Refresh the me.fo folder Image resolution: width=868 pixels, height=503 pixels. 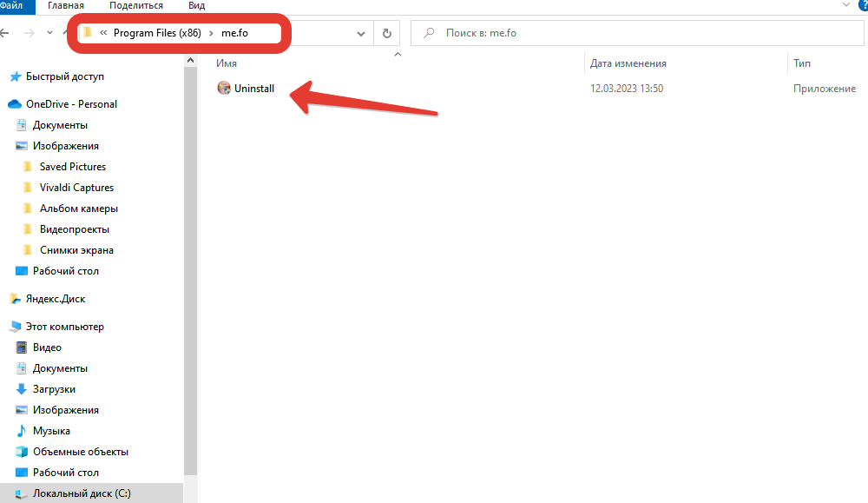[x=387, y=33]
